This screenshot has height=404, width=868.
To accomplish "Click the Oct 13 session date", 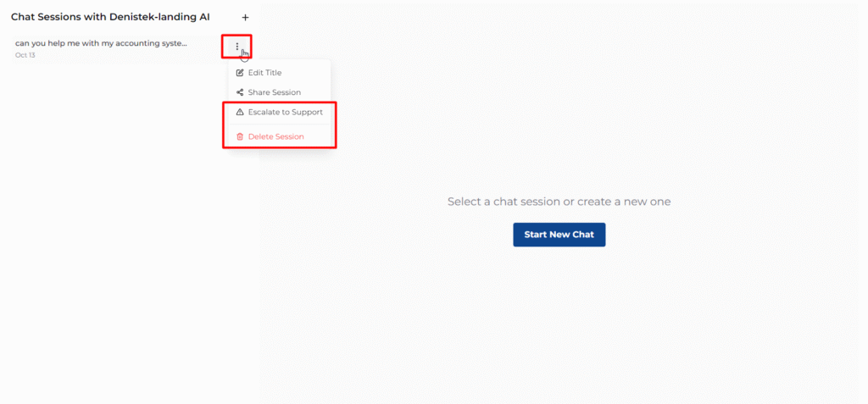I will click(x=25, y=55).
